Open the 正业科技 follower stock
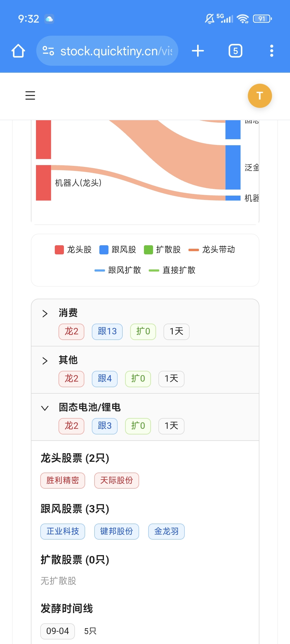 pos(63,531)
